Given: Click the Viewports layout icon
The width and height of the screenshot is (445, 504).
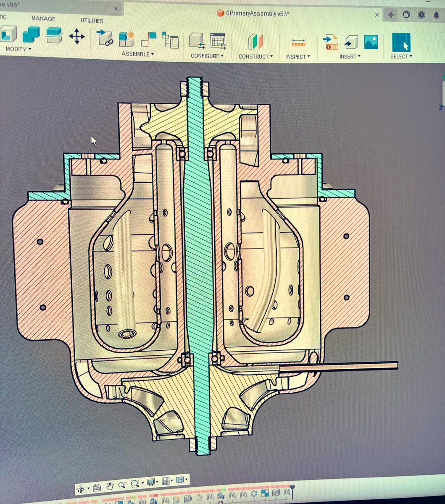Looking at the screenshot, I should pyautogui.click(x=180, y=480).
